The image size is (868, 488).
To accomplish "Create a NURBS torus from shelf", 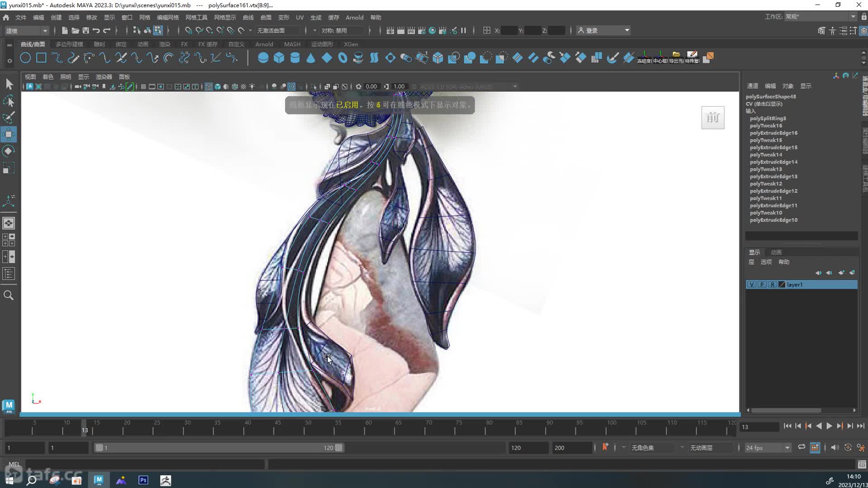I will [x=342, y=58].
